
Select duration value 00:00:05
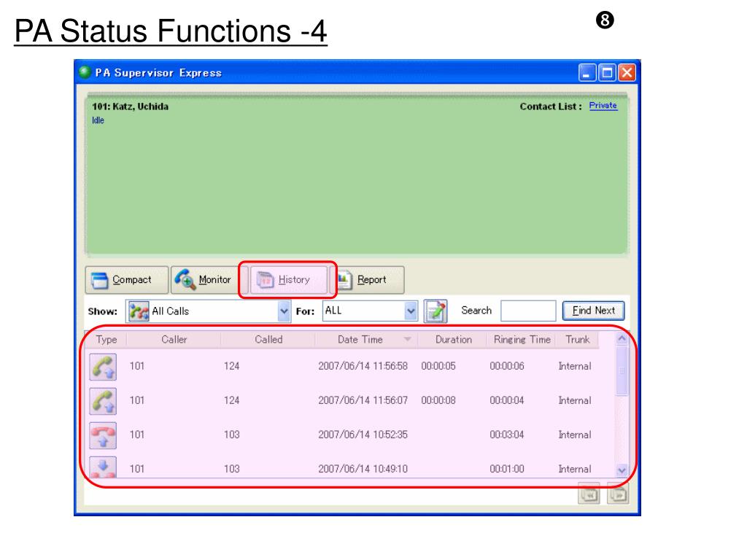(438, 366)
